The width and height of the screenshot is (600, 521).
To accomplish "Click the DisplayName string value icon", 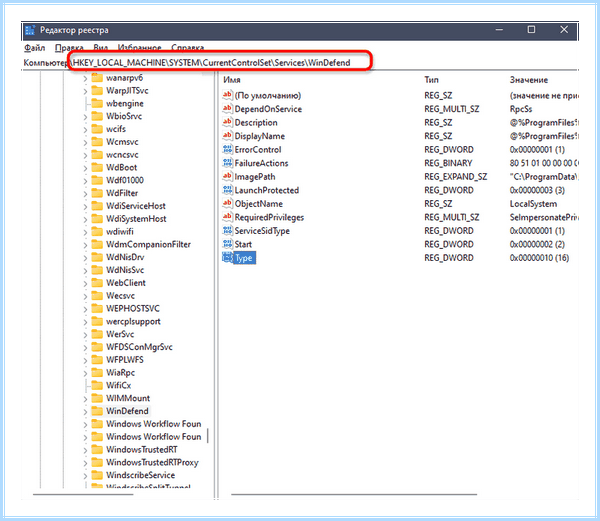I will (227, 136).
